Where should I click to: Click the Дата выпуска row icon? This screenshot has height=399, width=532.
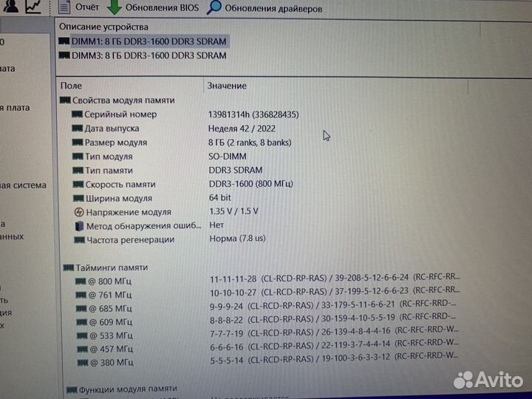point(78,129)
